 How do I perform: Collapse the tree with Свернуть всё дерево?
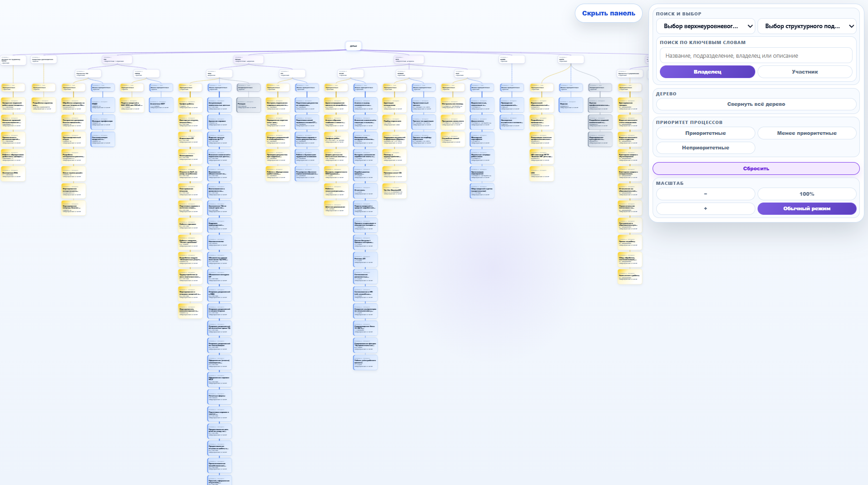[x=756, y=104]
